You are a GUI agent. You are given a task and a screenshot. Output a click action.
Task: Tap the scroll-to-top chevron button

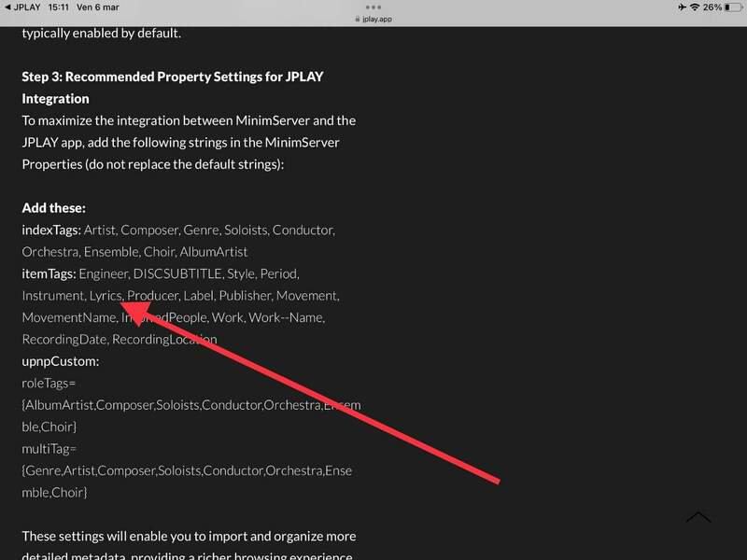(x=698, y=517)
